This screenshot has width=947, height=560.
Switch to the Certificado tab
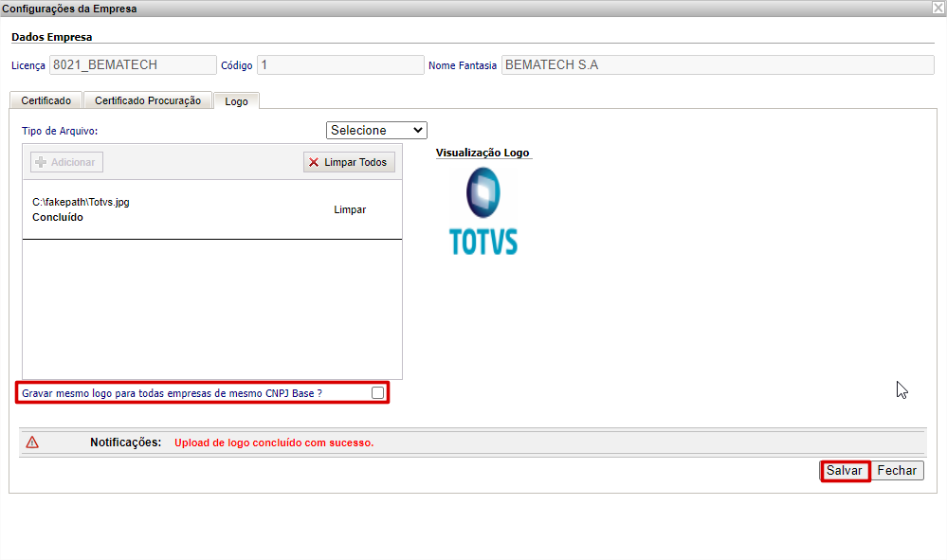[46, 100]
